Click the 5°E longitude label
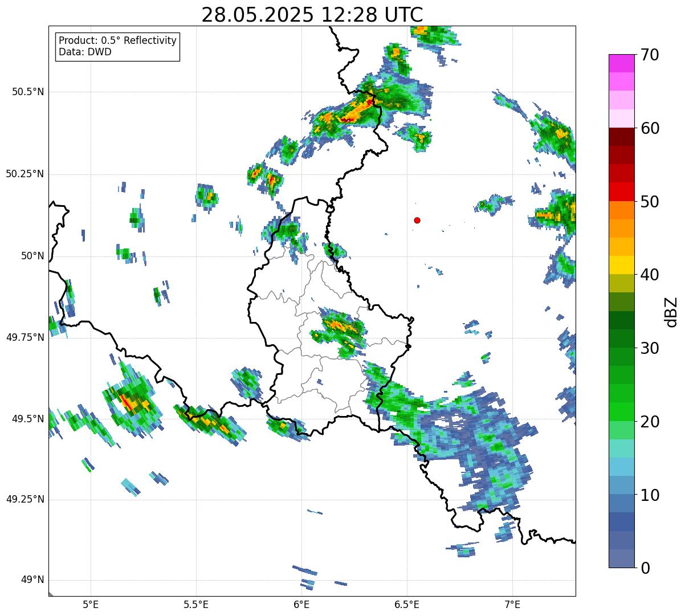The image size is (685, 616). [91, 605]
